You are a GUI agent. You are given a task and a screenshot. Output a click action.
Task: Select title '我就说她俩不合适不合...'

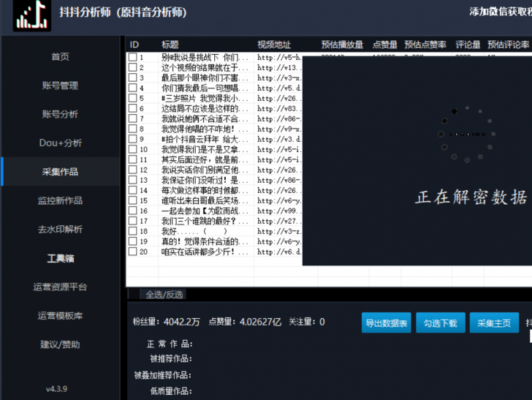(205, 119)
